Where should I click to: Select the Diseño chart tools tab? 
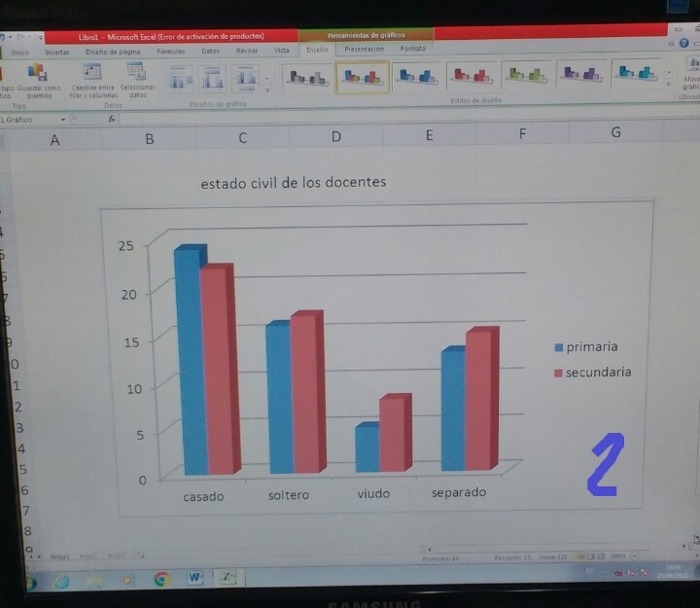pyautogui.click(x=317, y=50)
